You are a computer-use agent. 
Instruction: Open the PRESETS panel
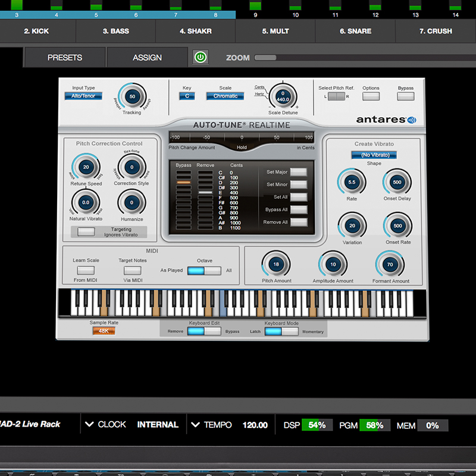pos(65,57)
